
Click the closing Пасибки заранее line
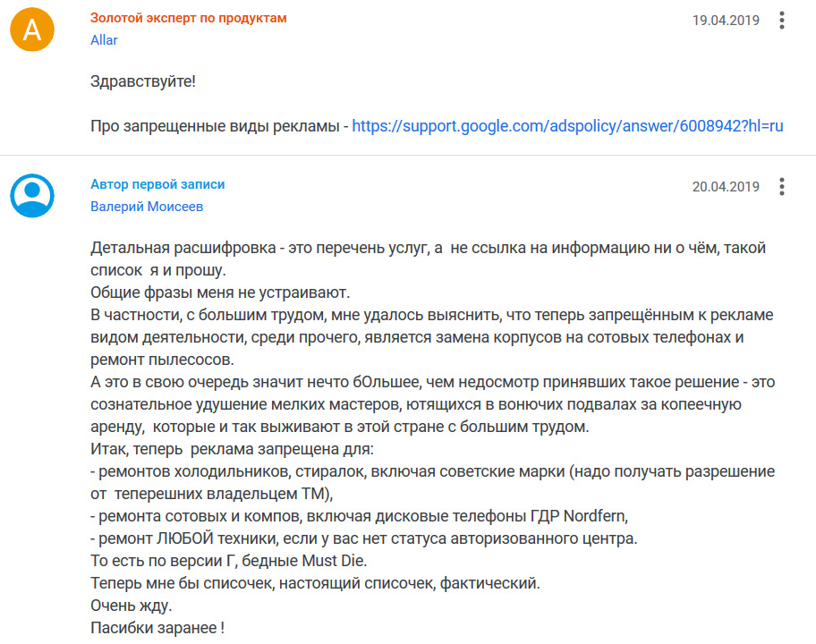point(157,628)
